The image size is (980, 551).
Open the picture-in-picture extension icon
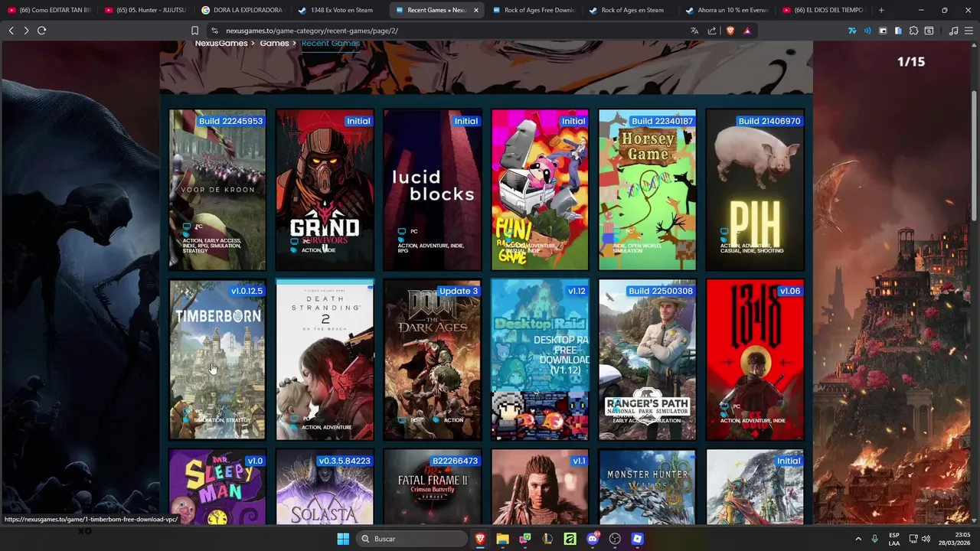pyautogui.click(x=883, y=31)
